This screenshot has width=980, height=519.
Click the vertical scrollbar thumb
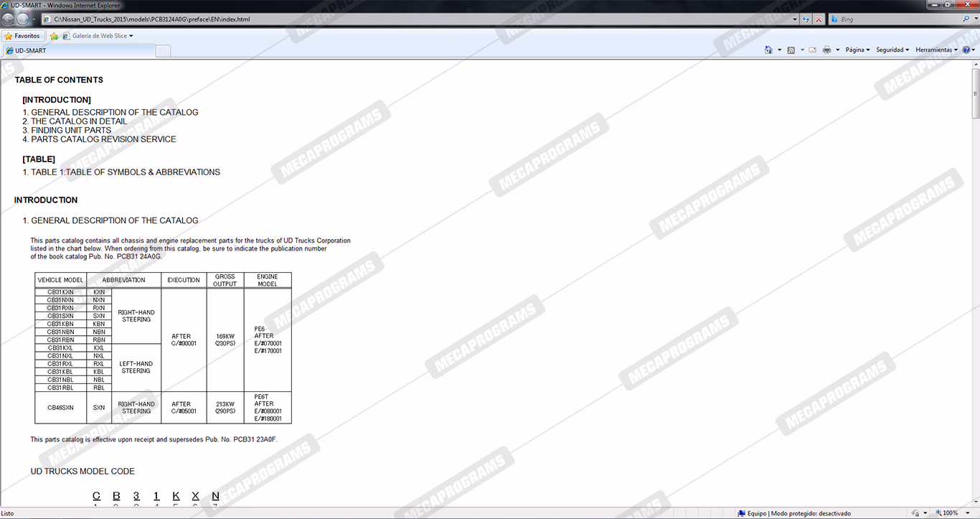pyautogui.click(x=976, y=93)
